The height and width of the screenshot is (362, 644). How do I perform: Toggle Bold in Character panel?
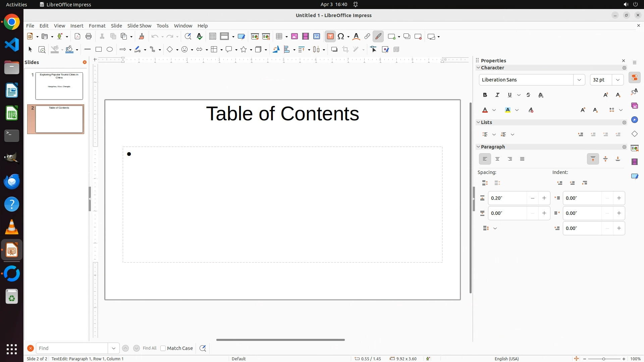(x=485, y=95)
